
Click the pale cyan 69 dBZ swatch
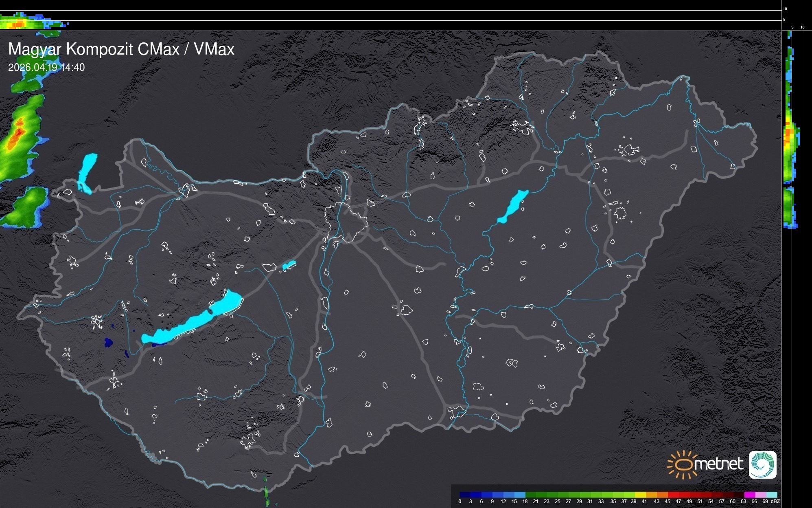click(771, 495)
